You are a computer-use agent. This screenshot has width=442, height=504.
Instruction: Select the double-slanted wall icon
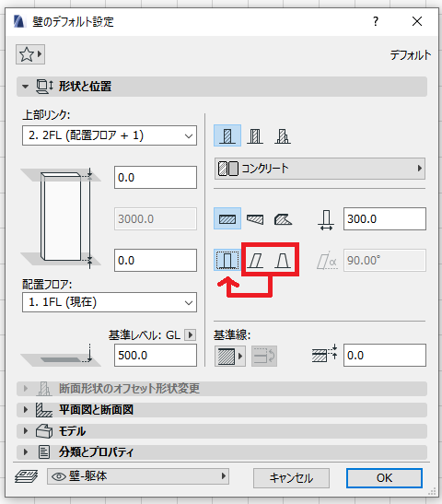tap(283, 260)
